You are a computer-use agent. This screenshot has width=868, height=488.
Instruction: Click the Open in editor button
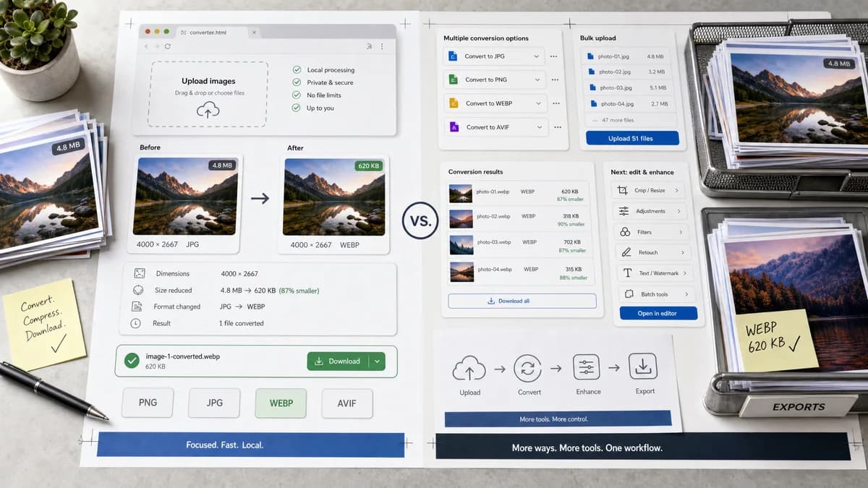658,314
